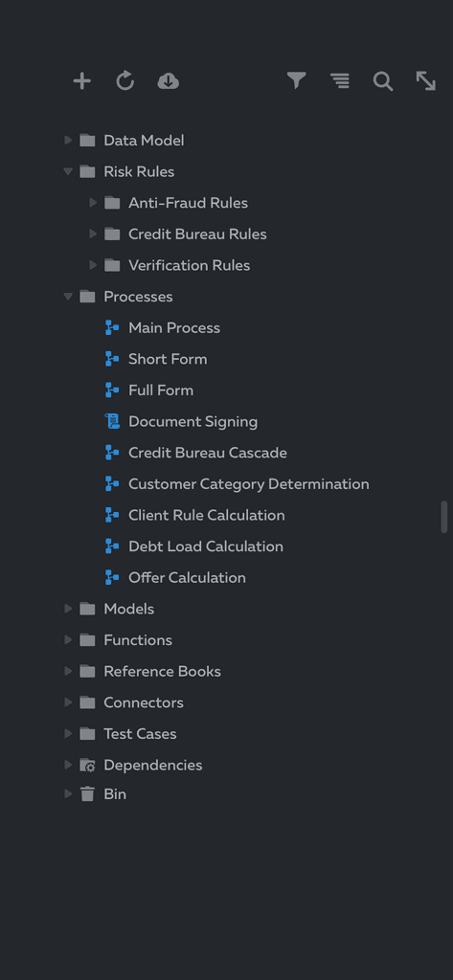Click the Bin trash can icon

click(87, 794)
